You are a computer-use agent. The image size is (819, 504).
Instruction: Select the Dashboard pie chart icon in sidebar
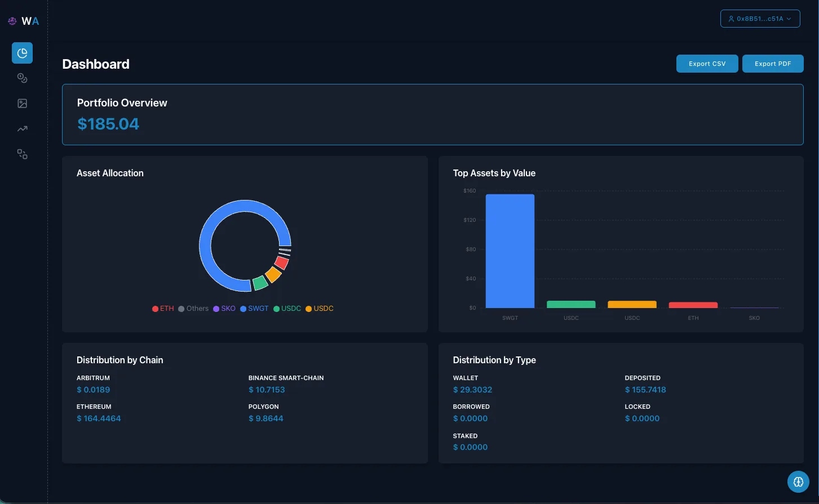pos(22,53)
